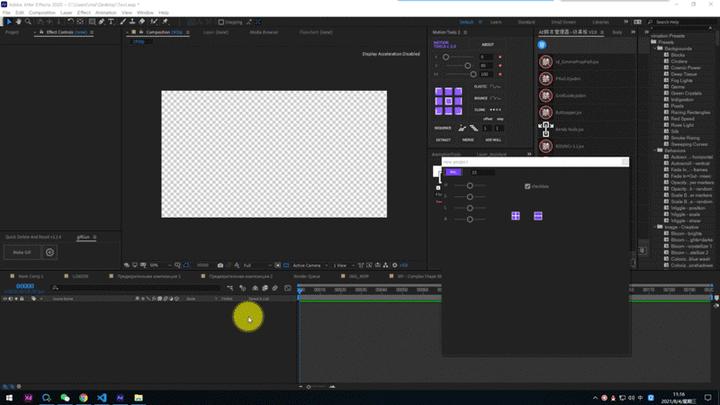Click the first slider in the floating panel
The image size is (720, 405).
click(470, 186)
